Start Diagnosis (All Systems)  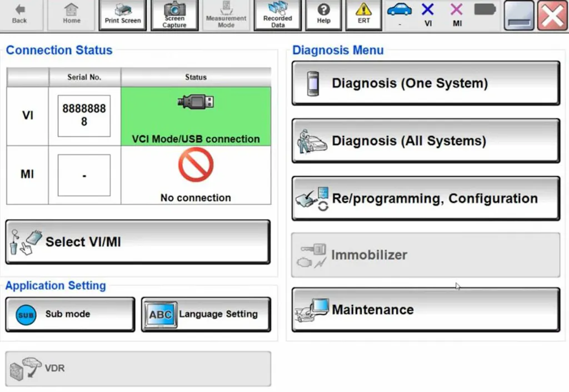[426, 141]
